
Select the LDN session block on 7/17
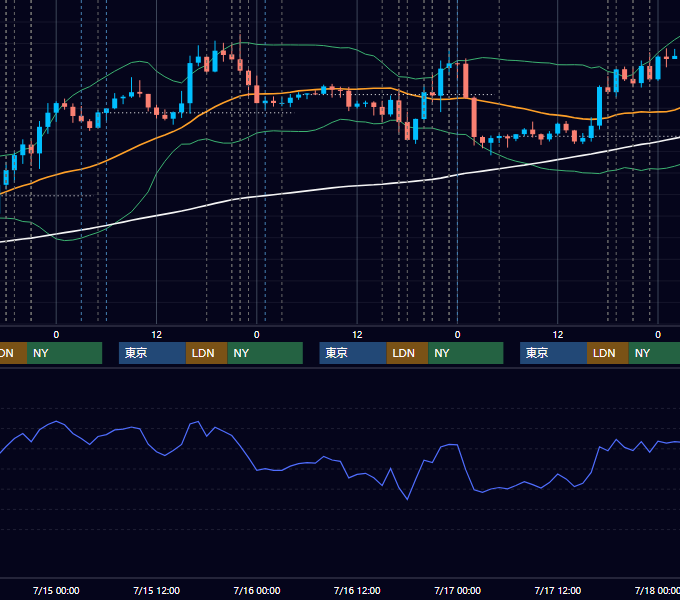(x=608, y=353)
